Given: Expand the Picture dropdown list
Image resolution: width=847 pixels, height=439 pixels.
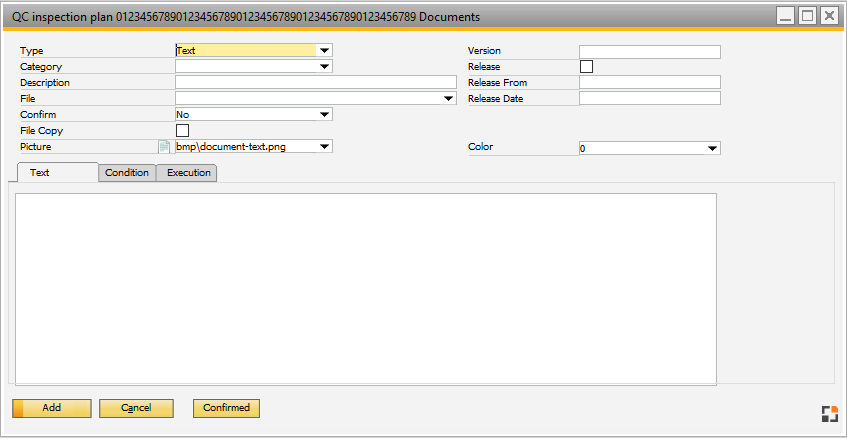Looking at the screenshot, I should click(x=324, y=147).
